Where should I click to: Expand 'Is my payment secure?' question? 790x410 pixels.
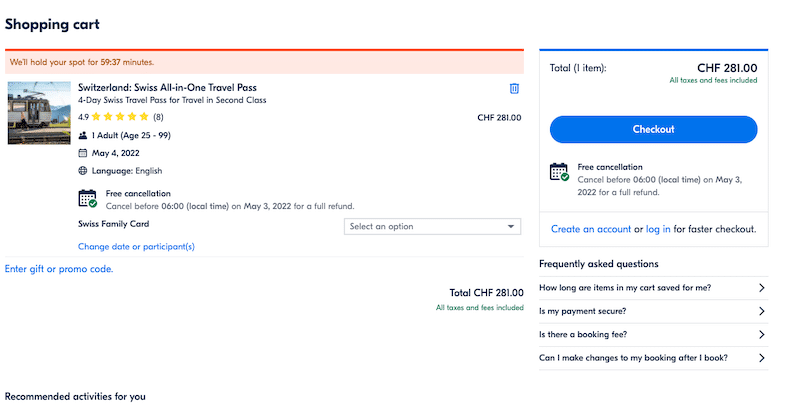tap(653, 311)
